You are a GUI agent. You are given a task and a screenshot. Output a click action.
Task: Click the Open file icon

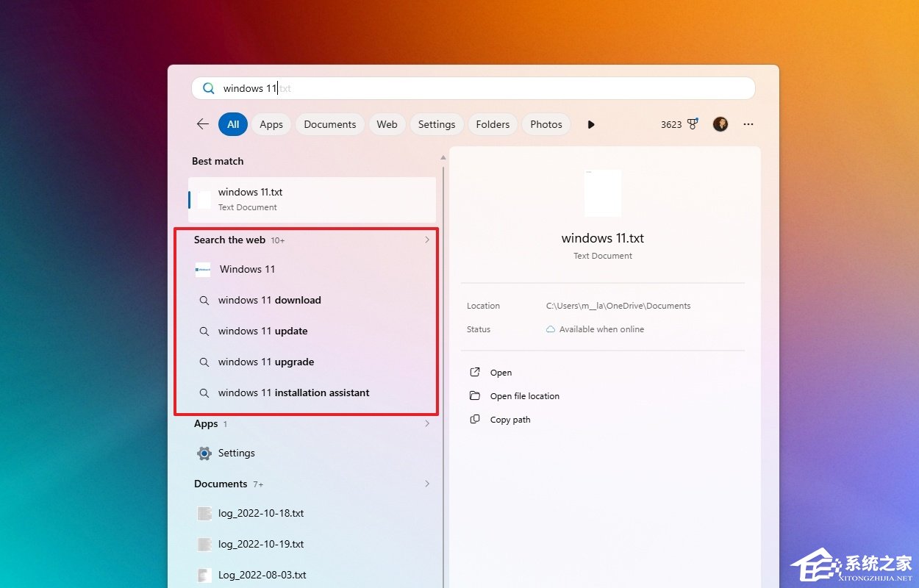(475, 372)
